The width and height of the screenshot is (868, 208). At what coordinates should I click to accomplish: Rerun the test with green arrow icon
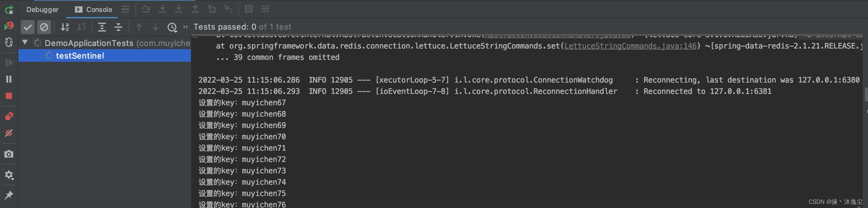point(9,10)
